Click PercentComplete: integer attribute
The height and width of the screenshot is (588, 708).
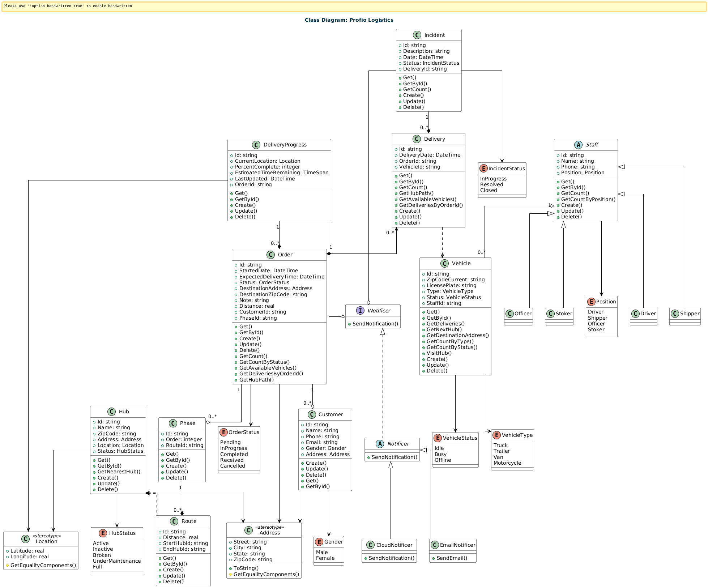[x=267, y=167]
